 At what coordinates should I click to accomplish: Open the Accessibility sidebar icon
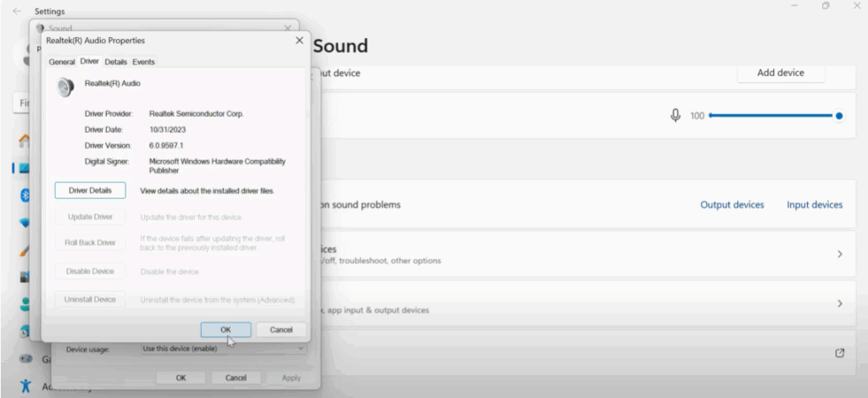click(25, 385)
